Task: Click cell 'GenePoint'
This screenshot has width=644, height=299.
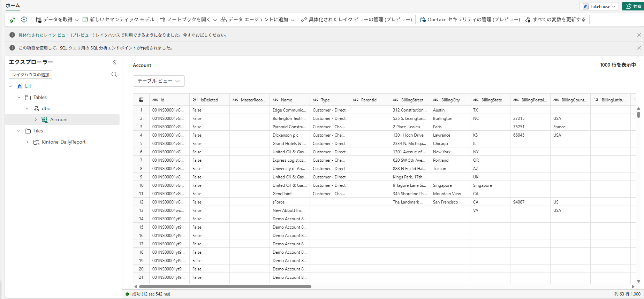Action: point(290,194)
